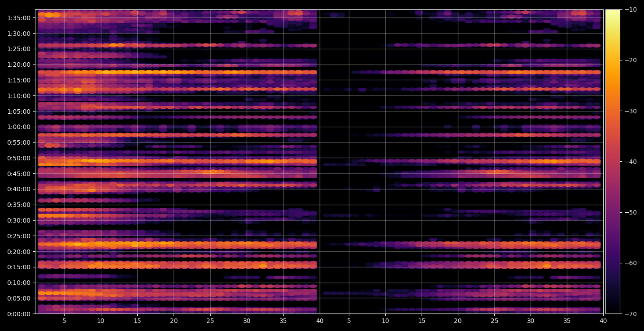Click the −70 colorbar tick label
The image size is (644, 331).
(630, 314)
